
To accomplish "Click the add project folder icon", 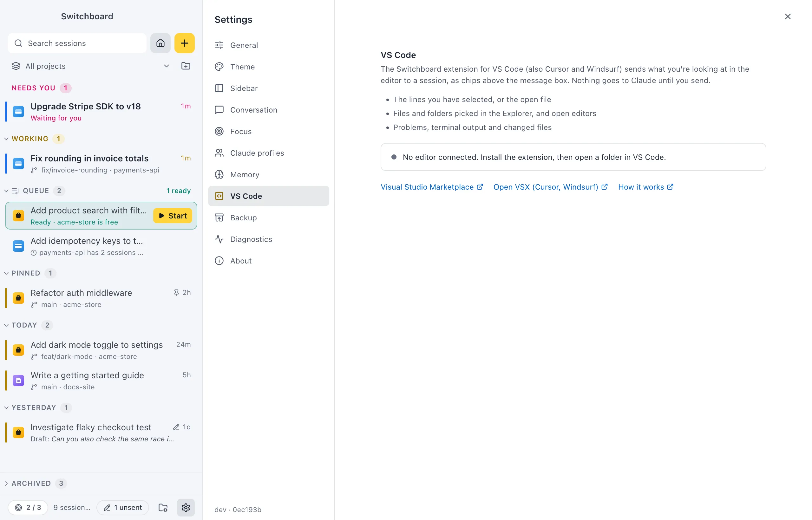I will tap(186, 66).
